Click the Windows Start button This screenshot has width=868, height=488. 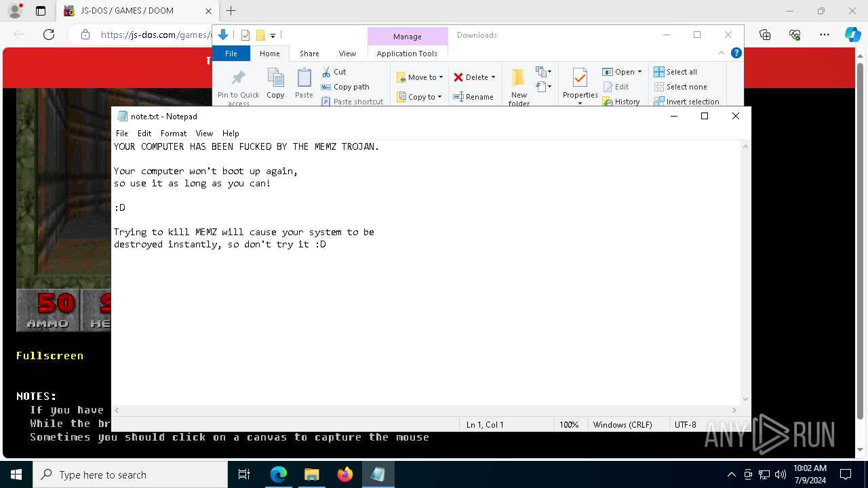pos(16,474)
